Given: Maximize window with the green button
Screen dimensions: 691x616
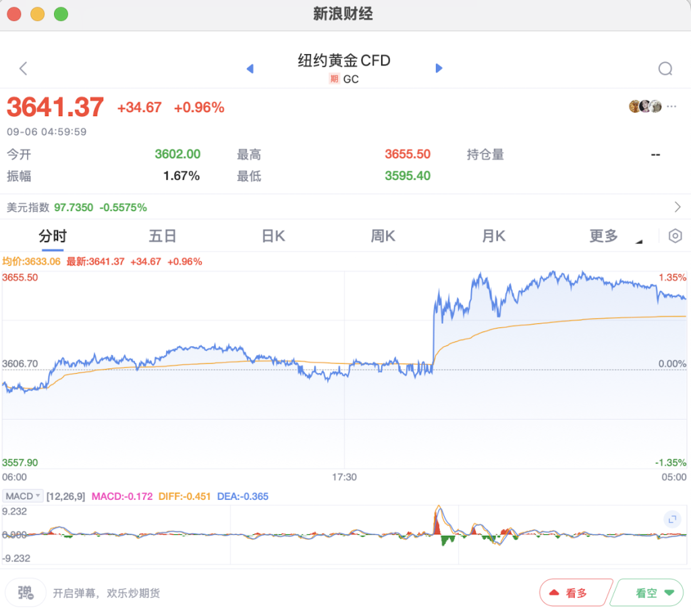Looking at the screenshot, I should (x=61, y=14).
